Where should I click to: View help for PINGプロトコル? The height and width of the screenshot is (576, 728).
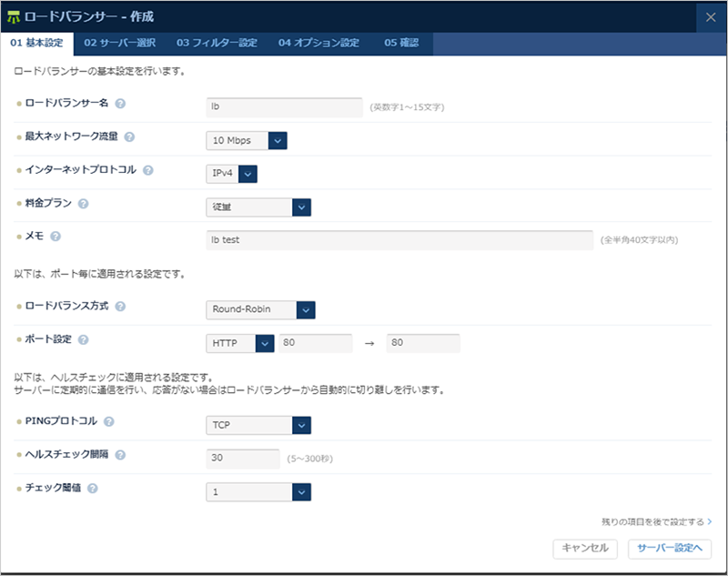(107, 422)
